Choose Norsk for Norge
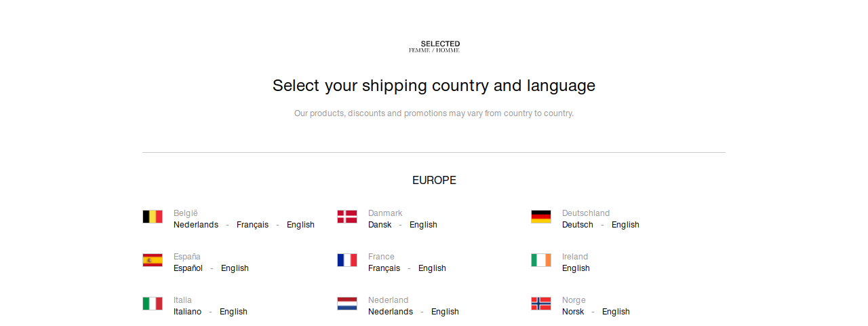Viewport: 868px width, 326px height. pos(573,312)
